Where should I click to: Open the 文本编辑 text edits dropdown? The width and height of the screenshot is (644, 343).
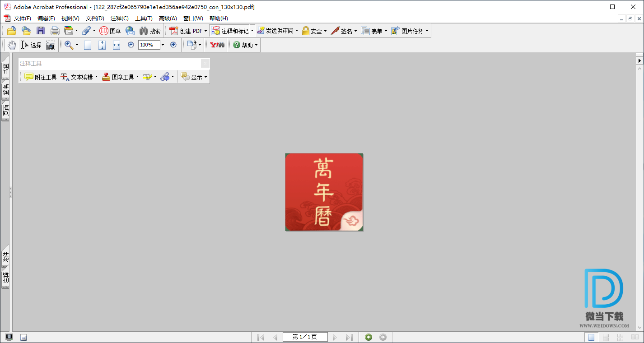pos(79,77)
